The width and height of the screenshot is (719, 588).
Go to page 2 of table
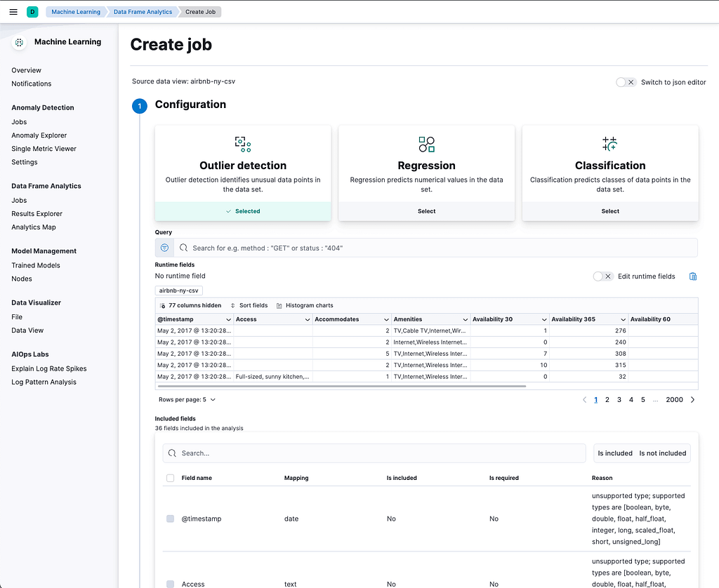point(607,400)
